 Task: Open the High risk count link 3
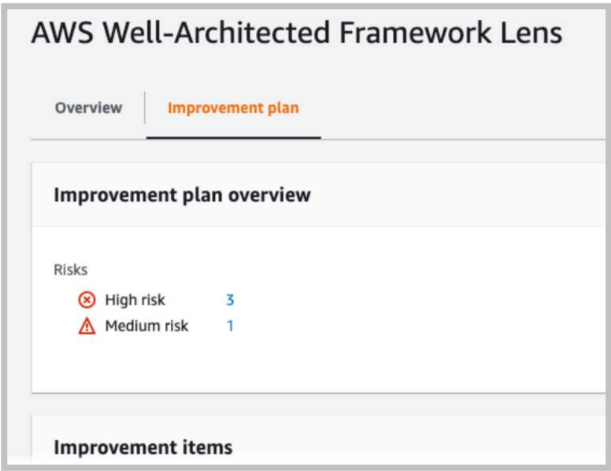point(230,300)
